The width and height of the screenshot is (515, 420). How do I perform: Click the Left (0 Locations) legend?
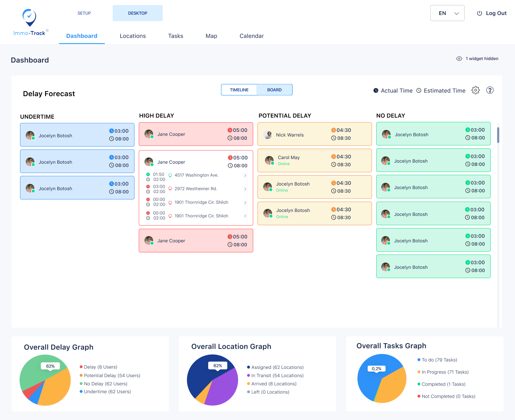268,392
